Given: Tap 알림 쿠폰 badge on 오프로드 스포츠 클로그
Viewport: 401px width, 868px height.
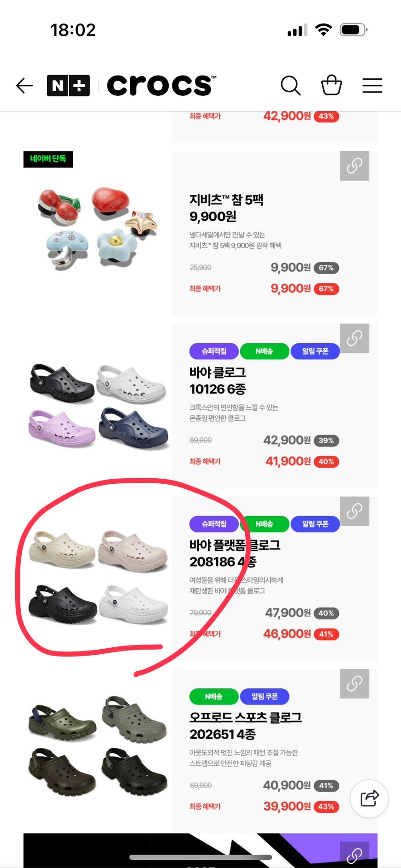Looking at the screenshot, I should coord(265,696).
